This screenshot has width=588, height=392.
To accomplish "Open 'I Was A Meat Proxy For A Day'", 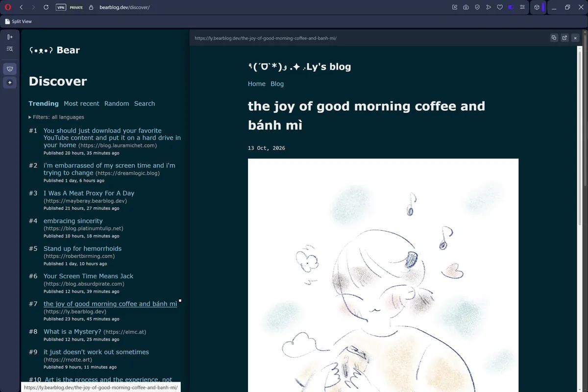I will 89,193.
